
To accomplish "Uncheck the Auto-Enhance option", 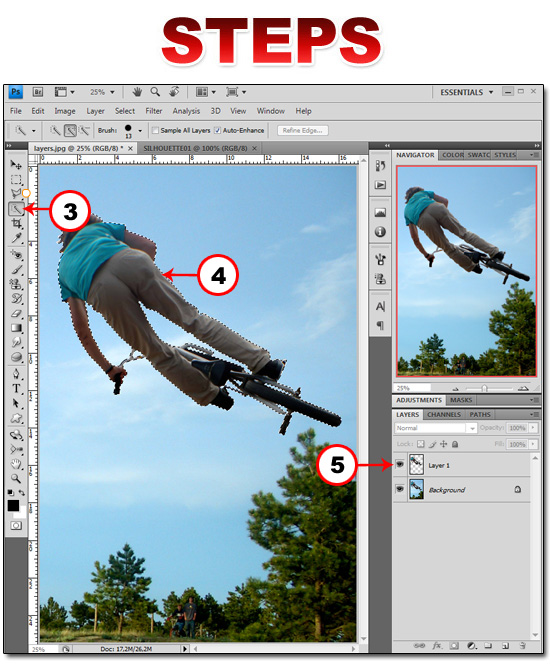I will [217, 130].
